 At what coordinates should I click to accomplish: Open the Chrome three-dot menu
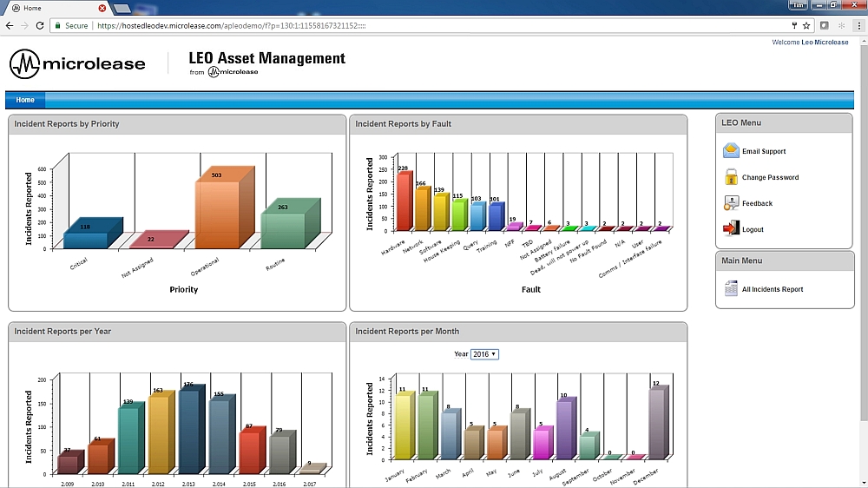858,26
